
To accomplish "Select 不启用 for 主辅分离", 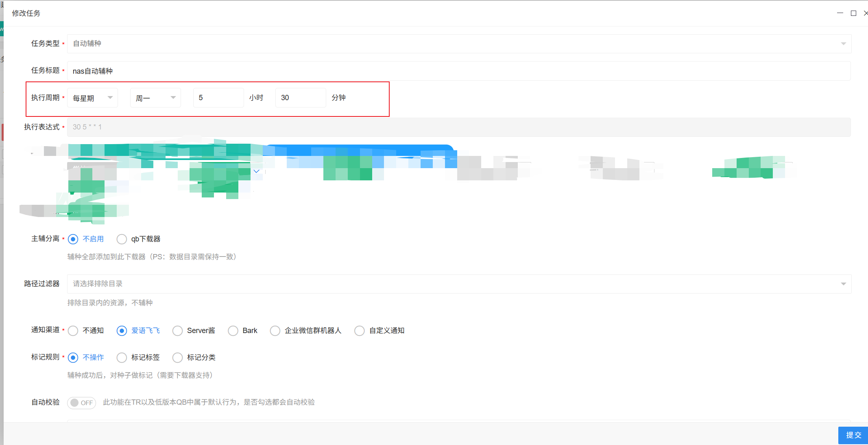I will 73,239.
